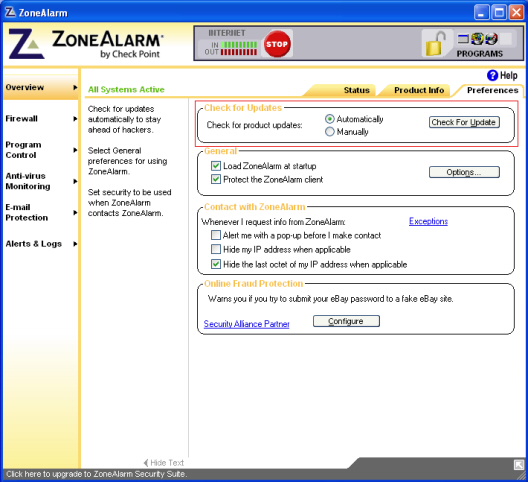Expand the E-mail Protection arrow
Screen dimensions: 528x482
point(75,213)
